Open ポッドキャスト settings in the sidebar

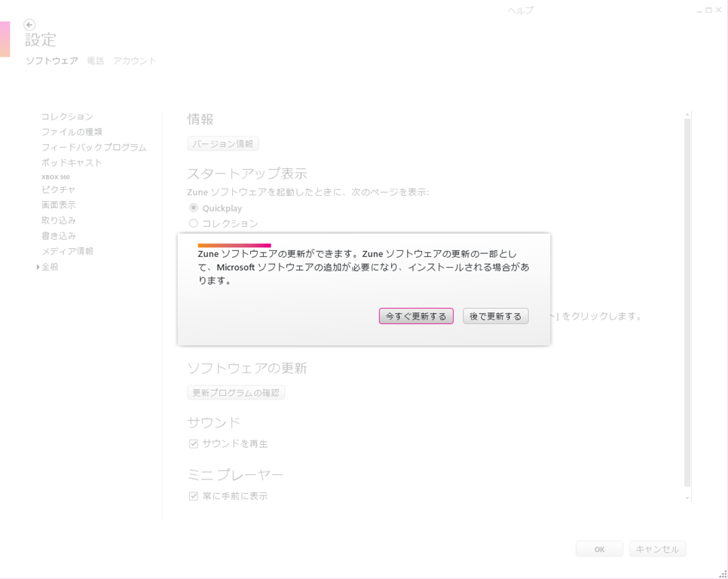tap(72, 163)
